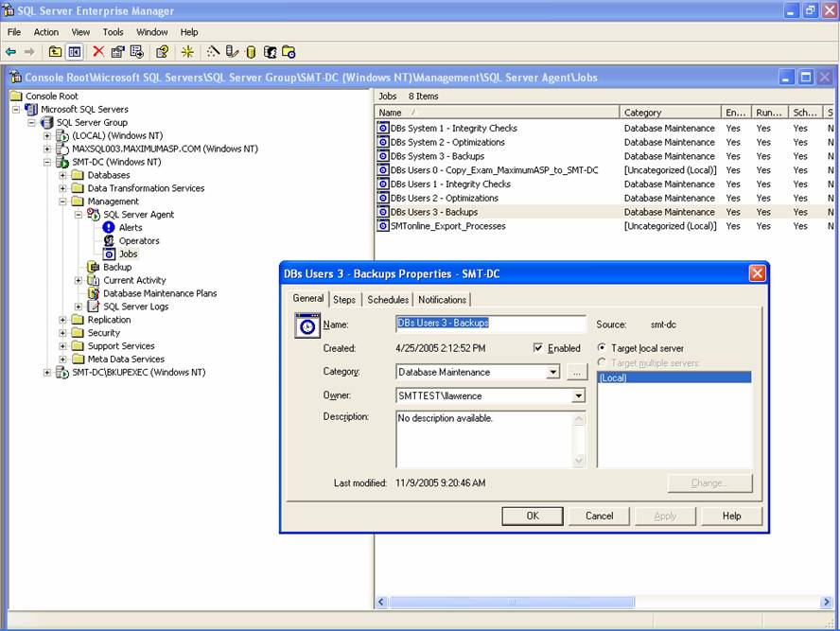
Task: Expand the (LOCAL) (Windows NT) server node
Action: (47, 135)
